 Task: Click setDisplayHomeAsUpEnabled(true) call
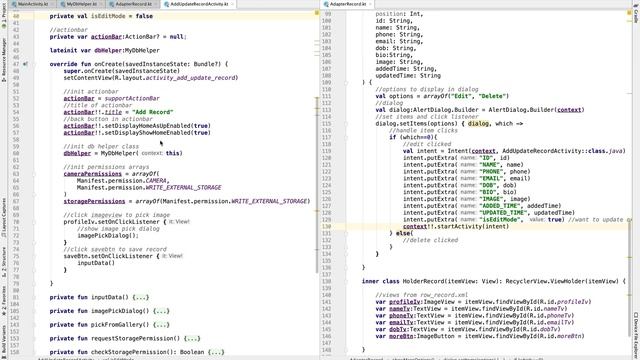158,126
